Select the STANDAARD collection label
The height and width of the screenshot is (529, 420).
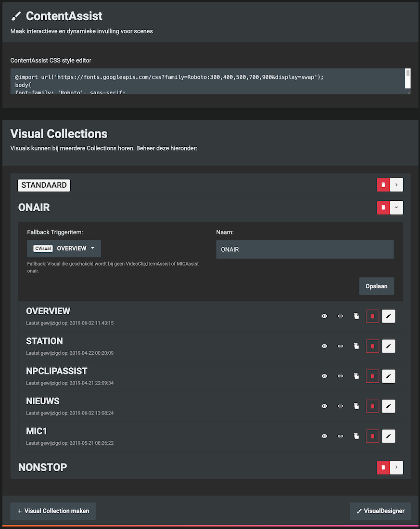point(44,185)
